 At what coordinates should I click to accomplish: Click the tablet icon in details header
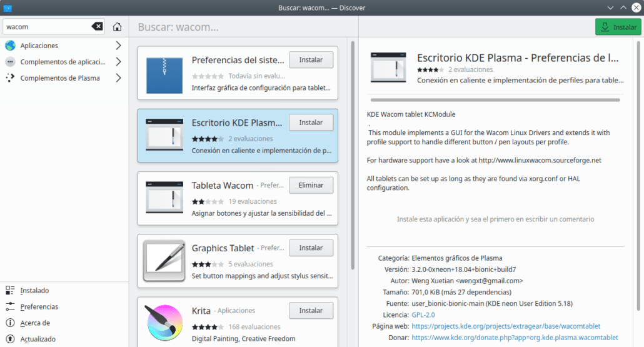click(x=388, y=68)
